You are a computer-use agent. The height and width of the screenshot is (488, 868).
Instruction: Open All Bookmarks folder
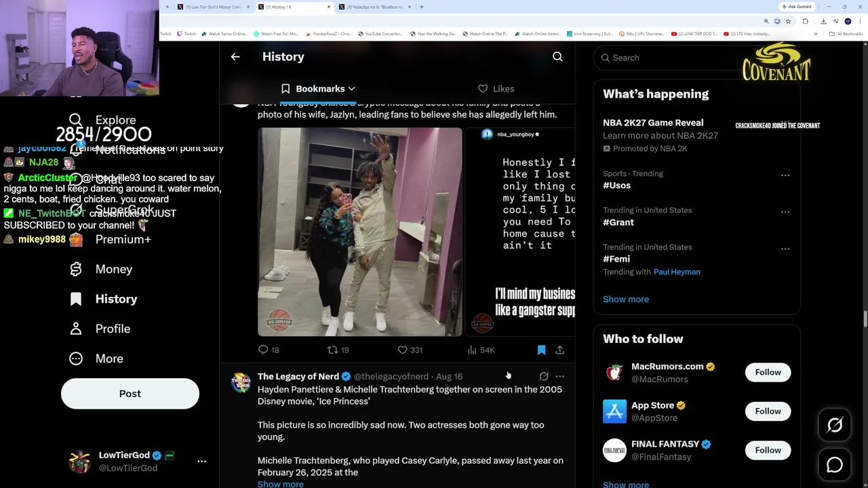846,33
